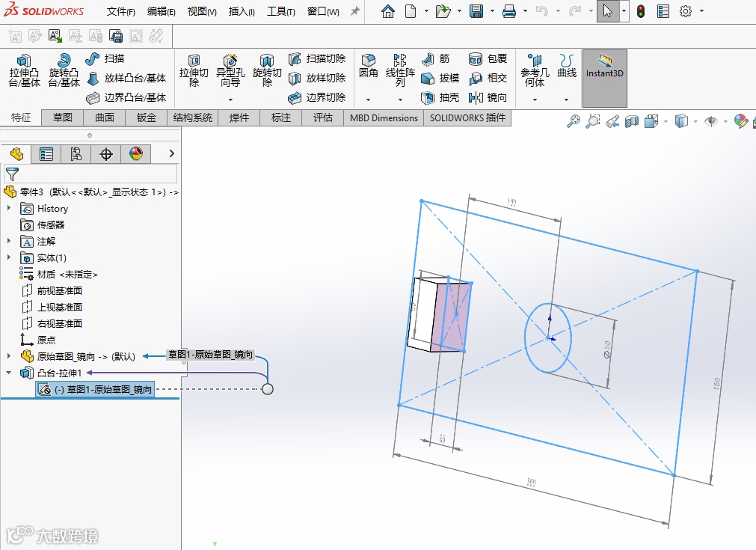The image size is (756, 550).
Task: Click the Home icon in the top toolbar
Action: [x=387, y=11]
